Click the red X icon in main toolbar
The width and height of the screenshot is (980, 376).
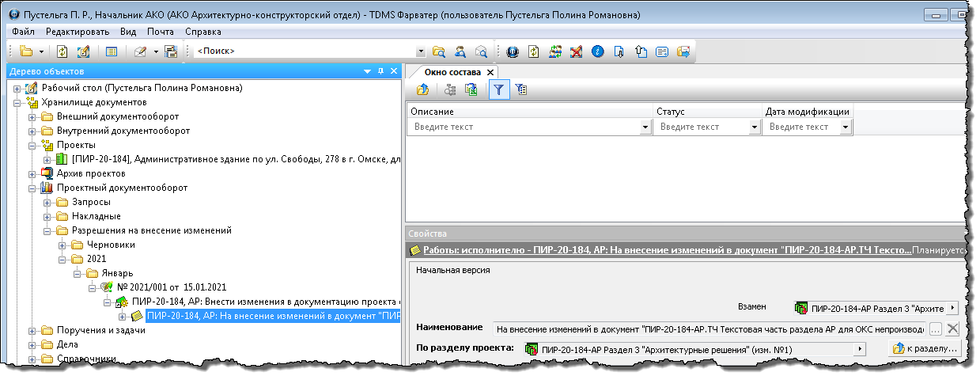[x=577, y=51]
